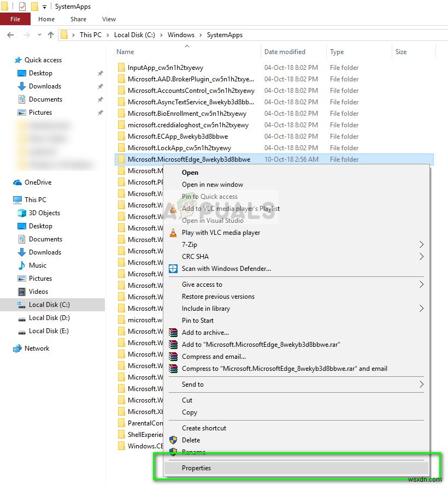The width and height of the screenshot is (448, 485).
Task: Open the Microsoft.ECApp_8wekyb3d8bbwe folder icon
Action: pyautogui.click(x=121, y=136)
